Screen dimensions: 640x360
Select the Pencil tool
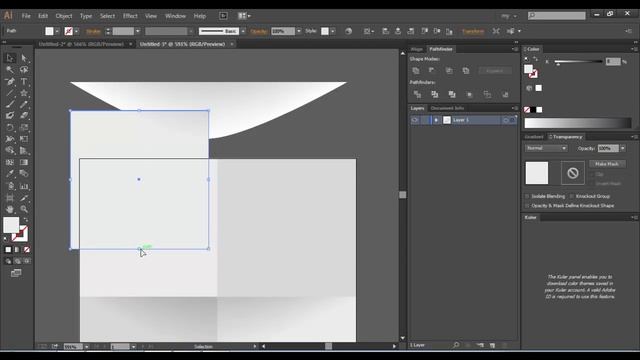point(24,104)
